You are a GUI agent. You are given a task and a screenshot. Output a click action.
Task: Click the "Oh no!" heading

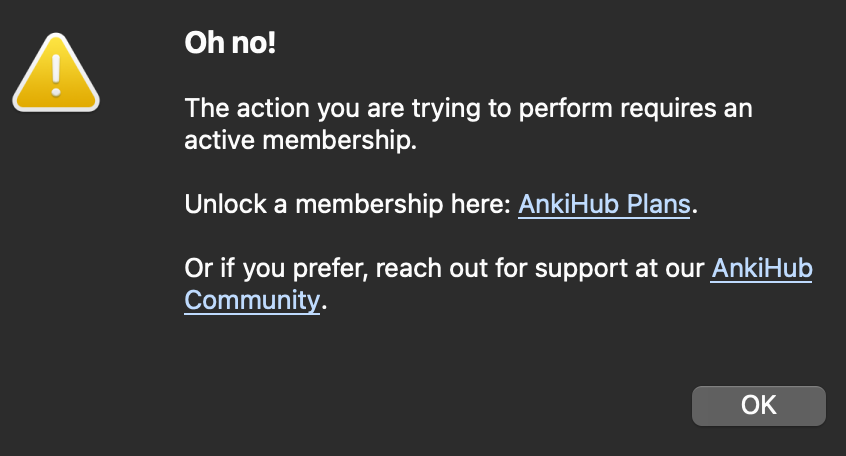229,45
